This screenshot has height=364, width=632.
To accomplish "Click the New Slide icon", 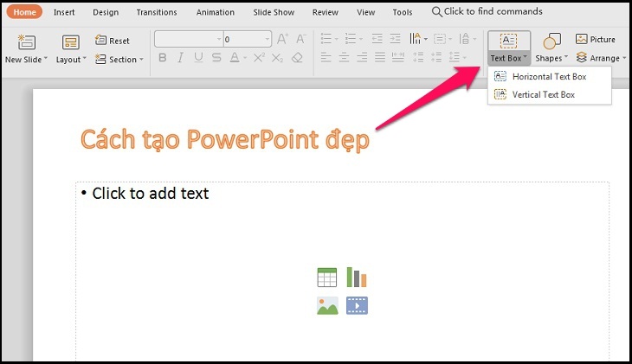I will 27,42.
